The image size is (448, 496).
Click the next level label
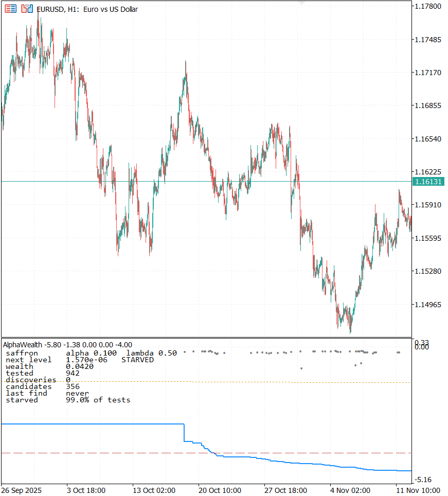click(x=28, y=360)
